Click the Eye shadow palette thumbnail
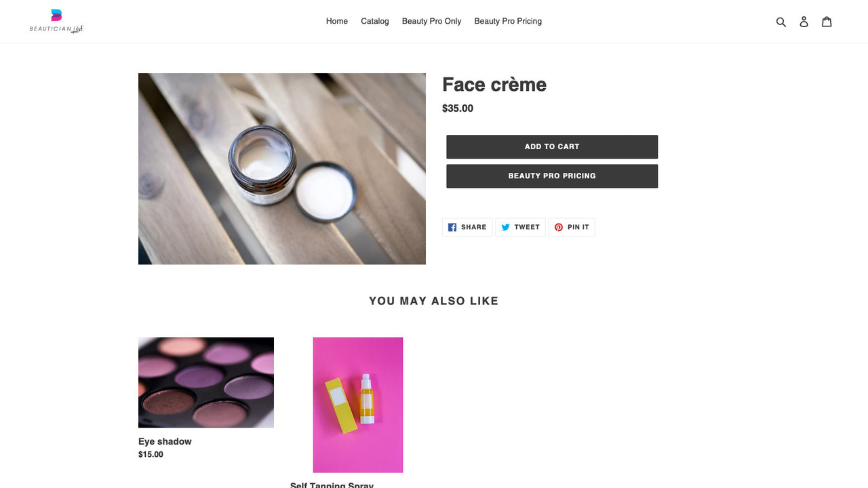The height and width of the screenshot is (488, 868). 205,382
